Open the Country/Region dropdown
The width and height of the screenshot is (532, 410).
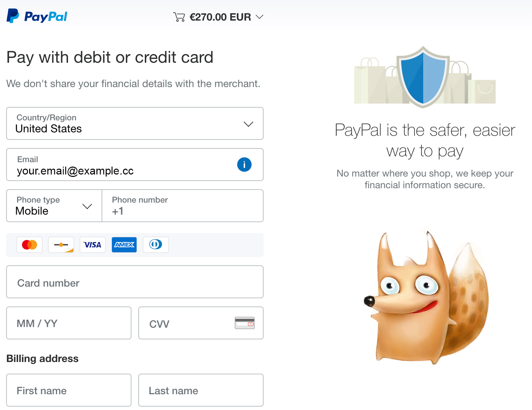click(x=135, y=123)
